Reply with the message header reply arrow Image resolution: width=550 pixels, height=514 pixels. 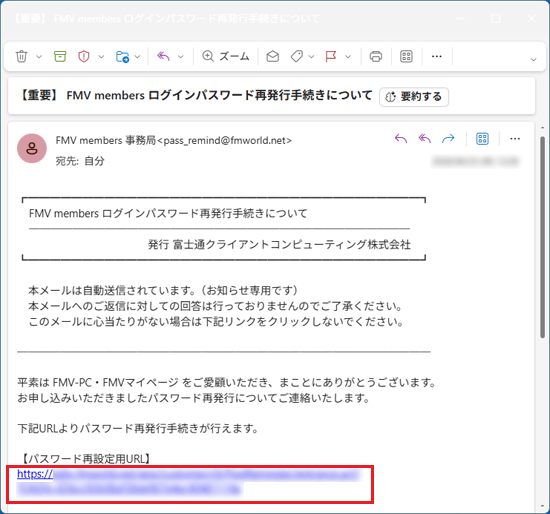[x=401, y=139]
